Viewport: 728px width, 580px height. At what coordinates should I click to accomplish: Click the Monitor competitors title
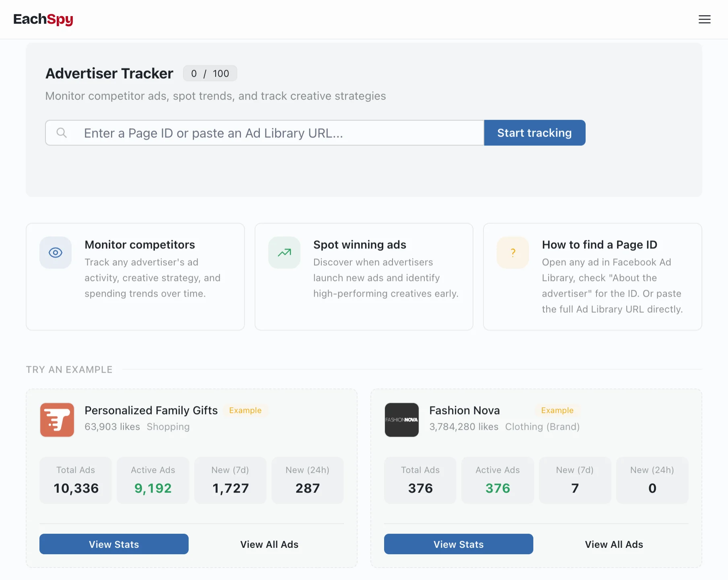(x=140, y=245)
